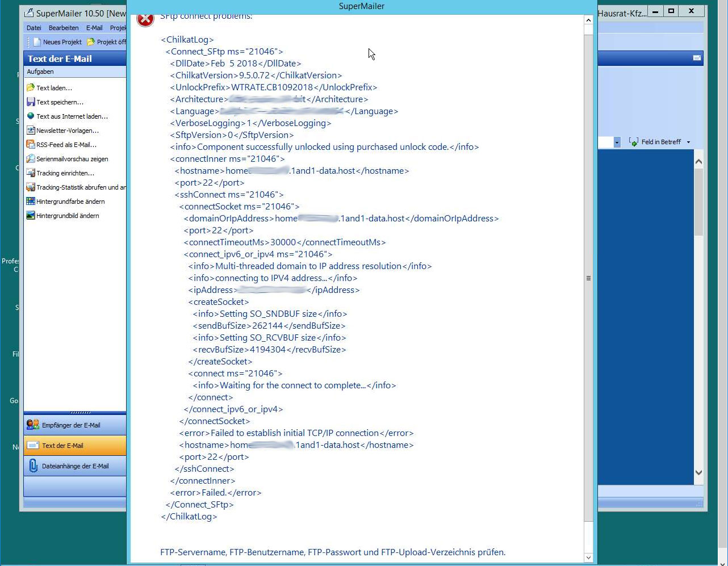Switch to Empfänger der E-Mail section
The width and height of the screenshot is (728, 566).
(75, 425)
